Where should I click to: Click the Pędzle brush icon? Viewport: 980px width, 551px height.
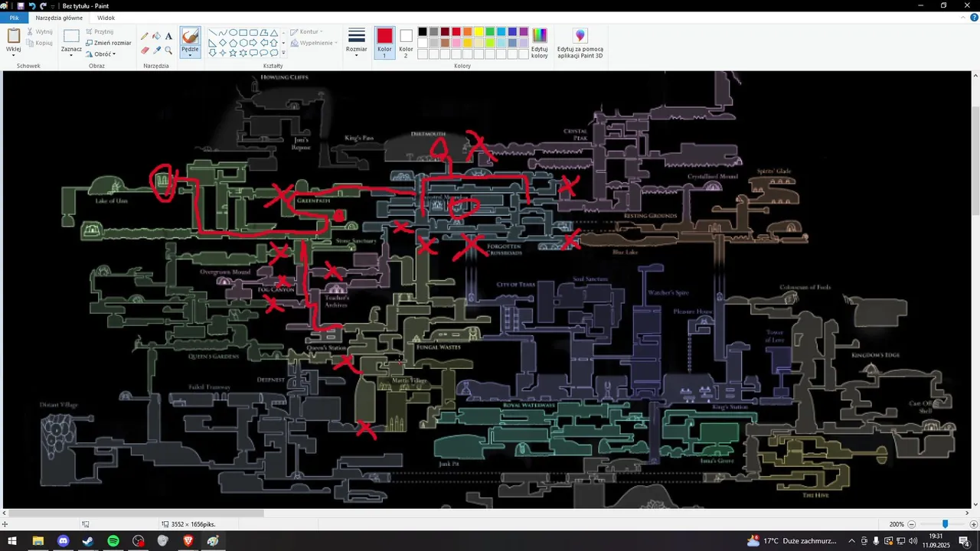(x=190, y=36)
